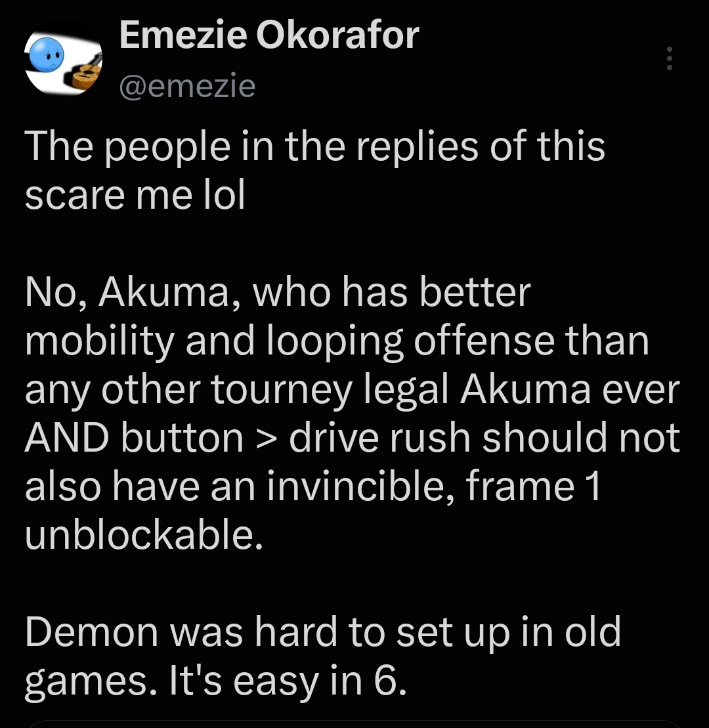
Task: Tap the "AND button > drive rush" line
Action: [x=352, y=438]
